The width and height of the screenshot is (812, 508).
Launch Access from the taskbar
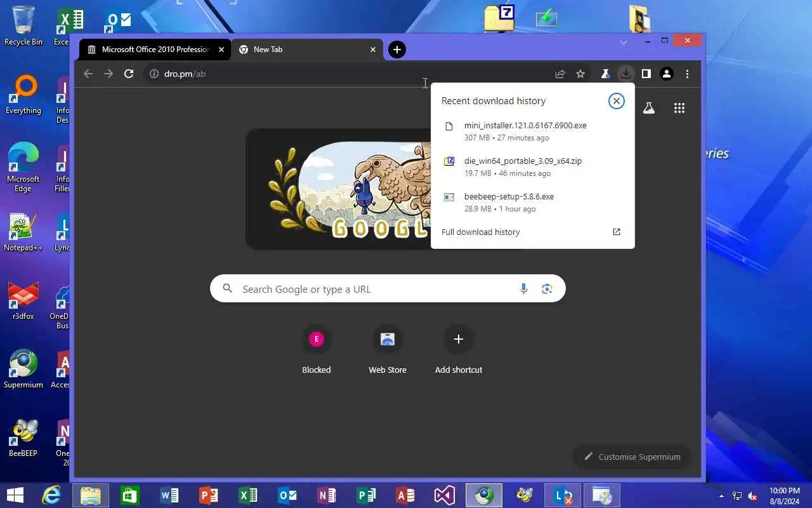(405, 495)
